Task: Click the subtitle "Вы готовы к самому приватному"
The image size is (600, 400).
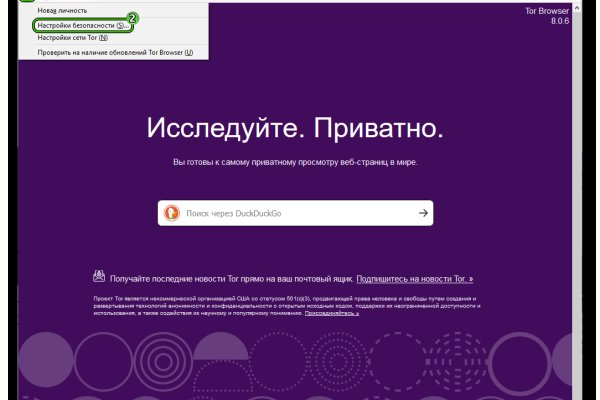Action: tap(295, 162)
